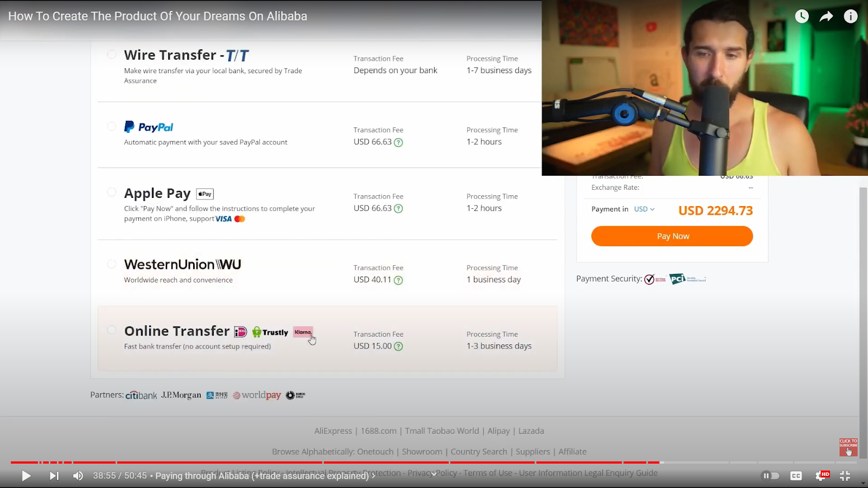Select Wire Transfer T/T radio button
This screenshot has width=868, height=488.
pos(111,54)
